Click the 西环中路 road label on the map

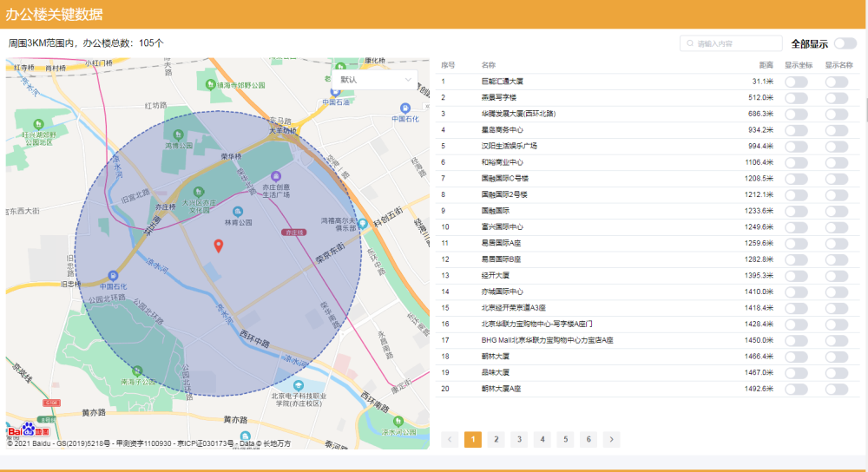pyautogui.click(x=255, y=338)
